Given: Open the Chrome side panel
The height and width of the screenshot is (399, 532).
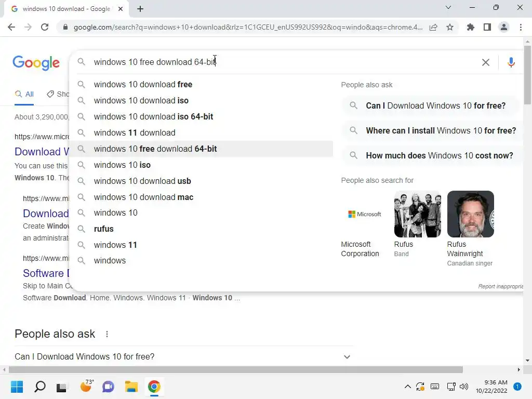Looking at the screenshot, I should [x=487, y=27].
